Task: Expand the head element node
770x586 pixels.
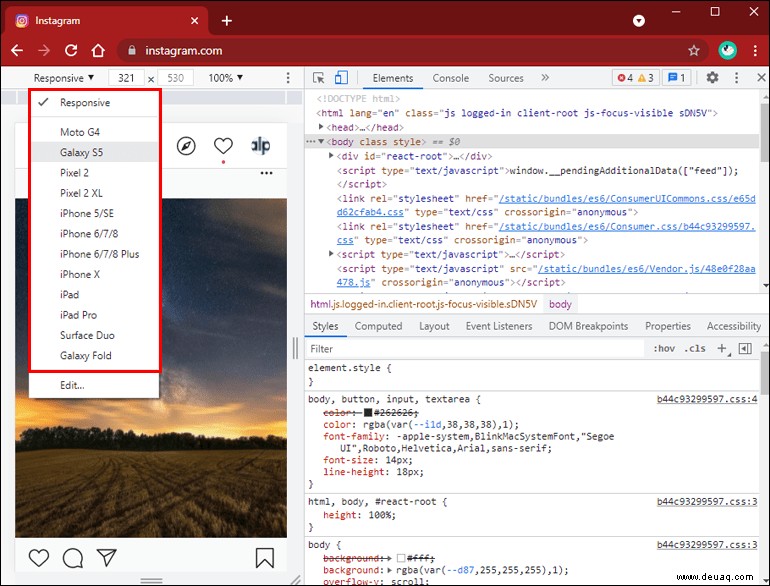Action: coord(321,127)
